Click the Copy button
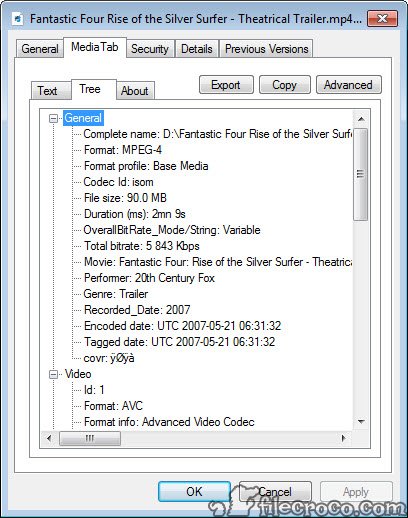Image resolution: width=408 pixels, height=518 pixels. [x=284, y=85]
